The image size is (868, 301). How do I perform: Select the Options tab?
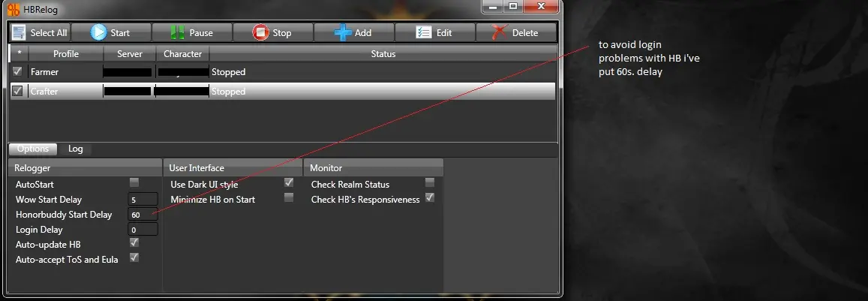click(x=33, y=149)
